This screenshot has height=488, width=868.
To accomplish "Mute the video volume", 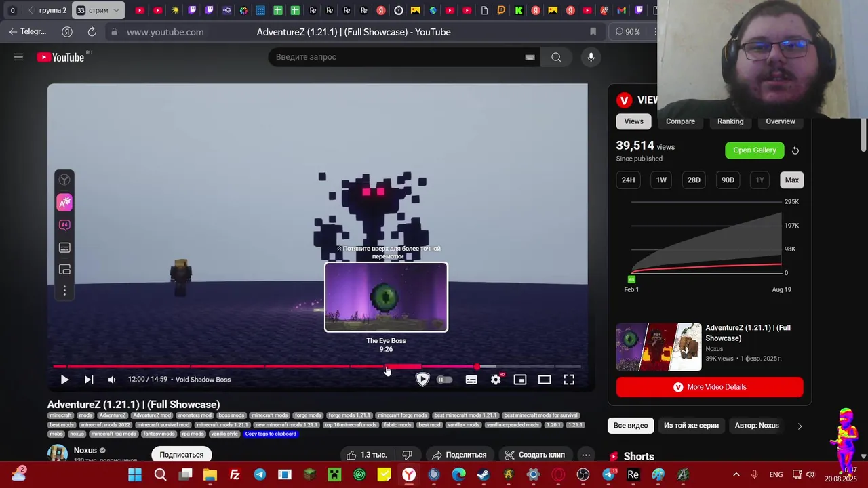I will (x=112, y=380).
